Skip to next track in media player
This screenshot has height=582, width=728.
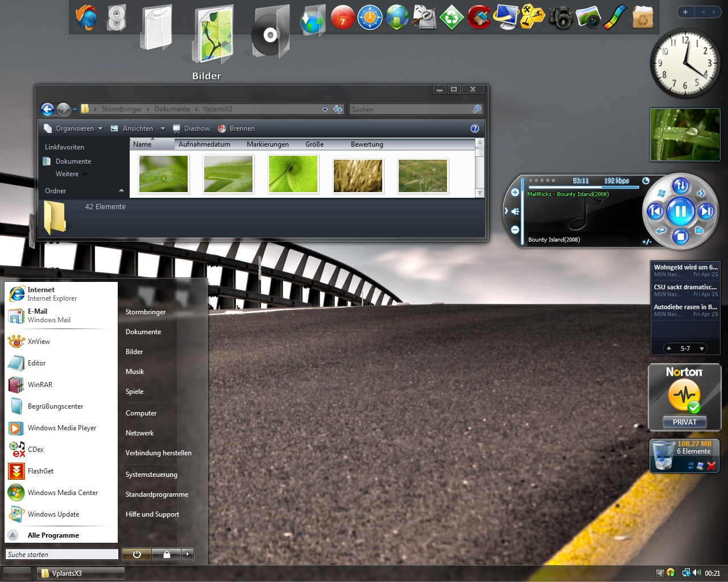pyautogui.click(x=706, y=211)
